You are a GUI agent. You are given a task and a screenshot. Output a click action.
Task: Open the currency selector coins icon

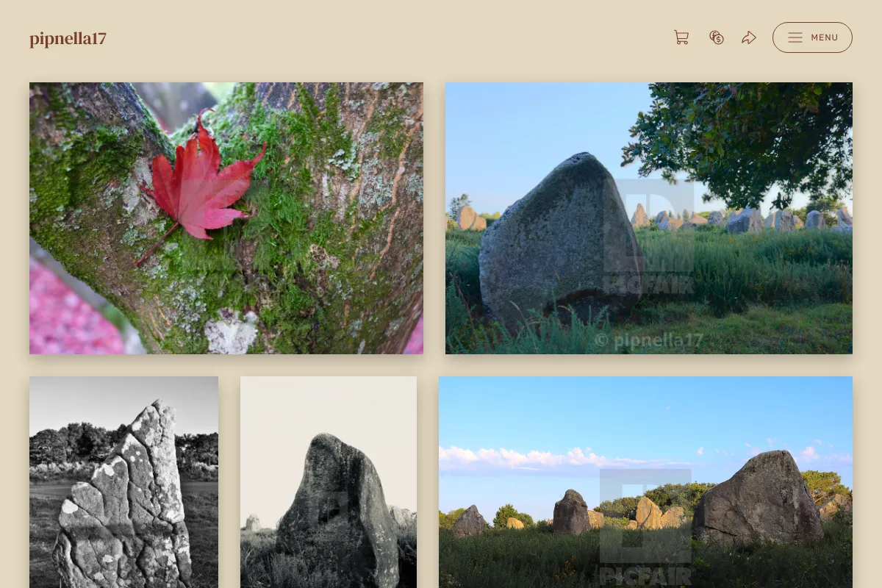coord(717,37)
